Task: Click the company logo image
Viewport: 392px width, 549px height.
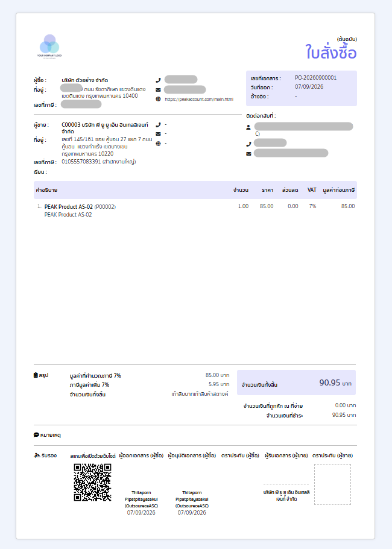Action: (49, 46)
